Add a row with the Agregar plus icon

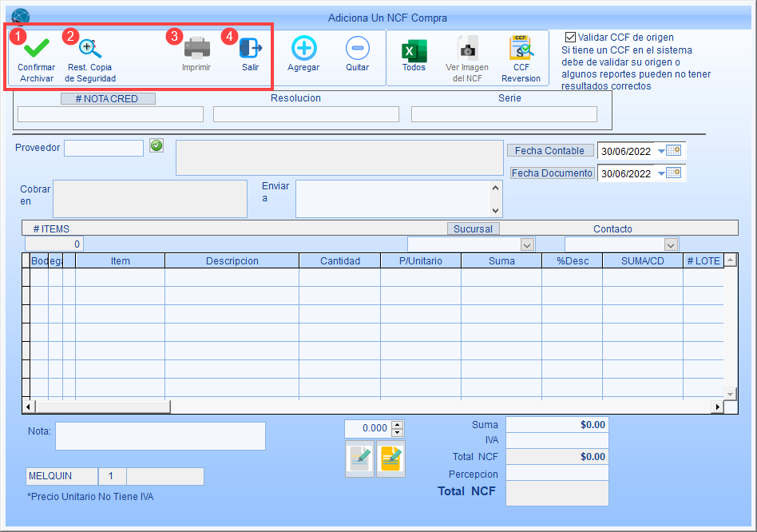click(x=303, y=48)
